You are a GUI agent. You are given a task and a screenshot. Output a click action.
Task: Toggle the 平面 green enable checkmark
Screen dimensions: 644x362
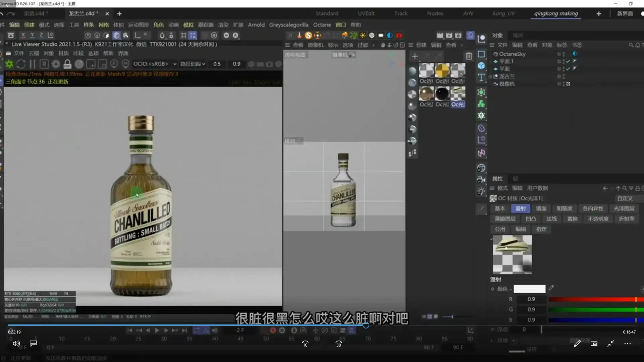tap(568, 69)
